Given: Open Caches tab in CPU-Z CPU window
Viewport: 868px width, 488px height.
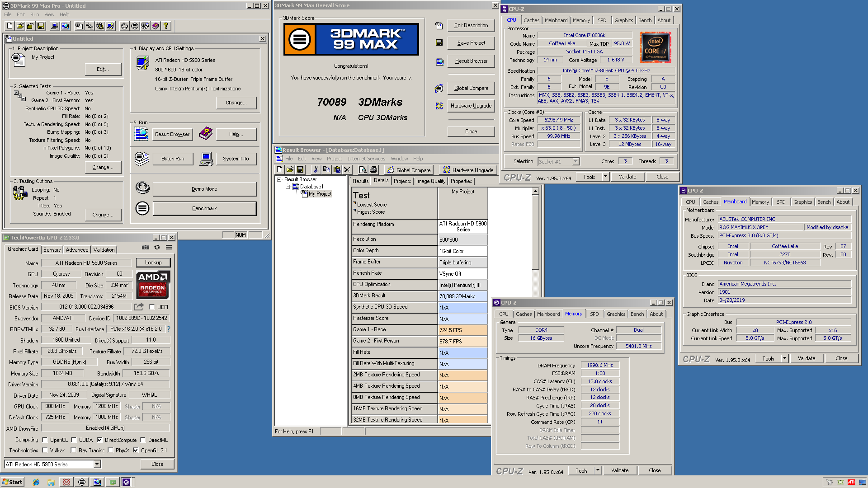Looking at the screenshot, I should (531, 20).
